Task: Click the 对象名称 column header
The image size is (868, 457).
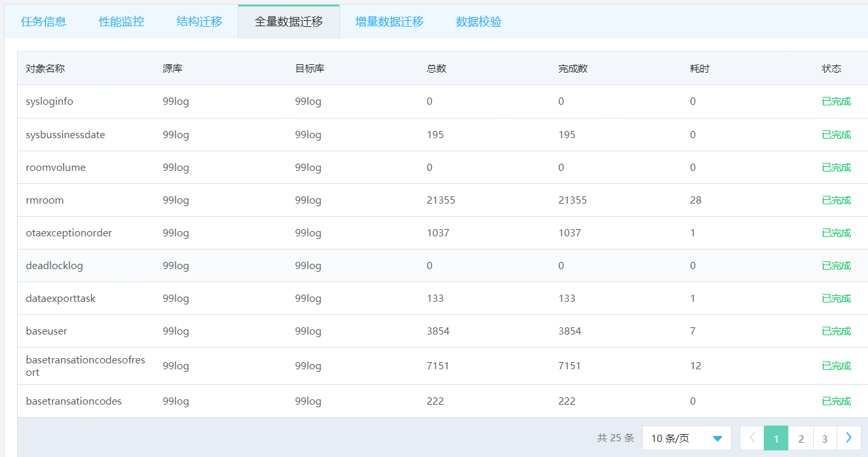Action: click(x=44, y=68)
